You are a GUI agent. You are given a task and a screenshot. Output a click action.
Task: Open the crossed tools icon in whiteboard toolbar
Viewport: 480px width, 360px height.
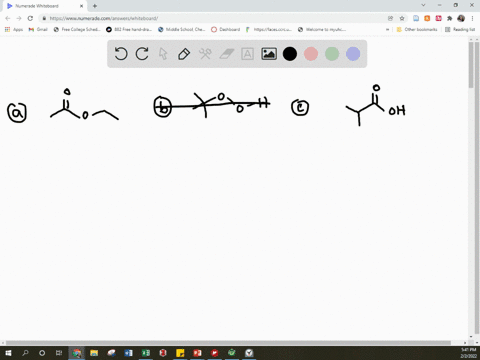tap(205, 54)
